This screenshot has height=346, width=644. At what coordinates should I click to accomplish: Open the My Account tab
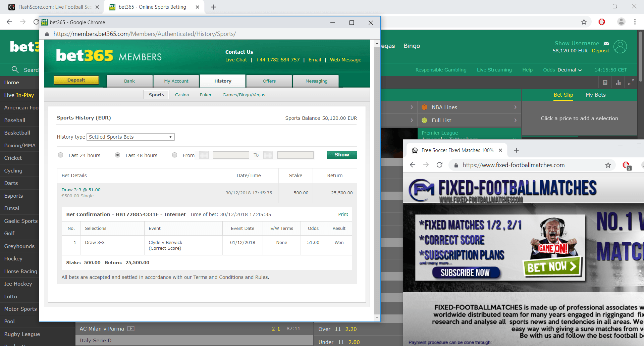176,81
